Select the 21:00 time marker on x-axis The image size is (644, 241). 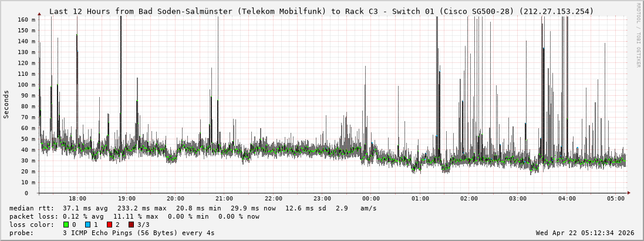click(x=224, y=199)
